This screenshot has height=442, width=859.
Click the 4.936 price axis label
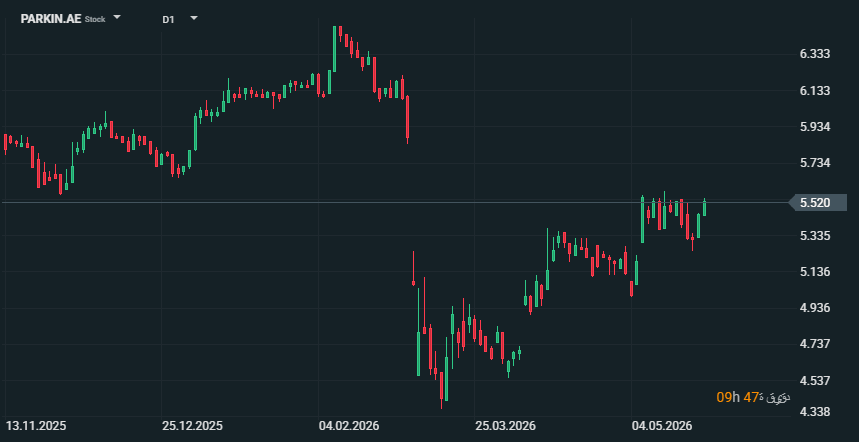coord(815,308)
